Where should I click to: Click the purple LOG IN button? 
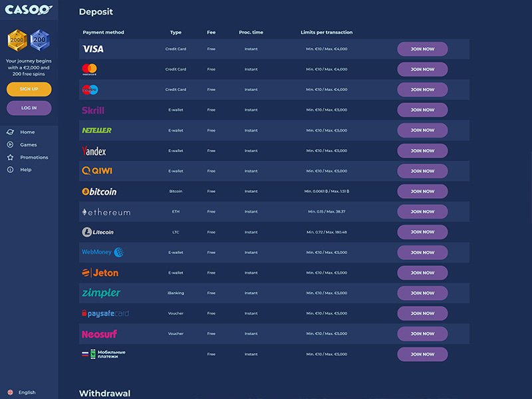tap(29, 108)
